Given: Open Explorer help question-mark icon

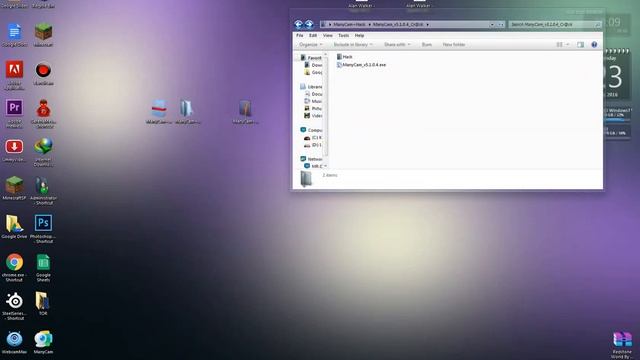Looking at the screenshot, I should coord(594,44).
